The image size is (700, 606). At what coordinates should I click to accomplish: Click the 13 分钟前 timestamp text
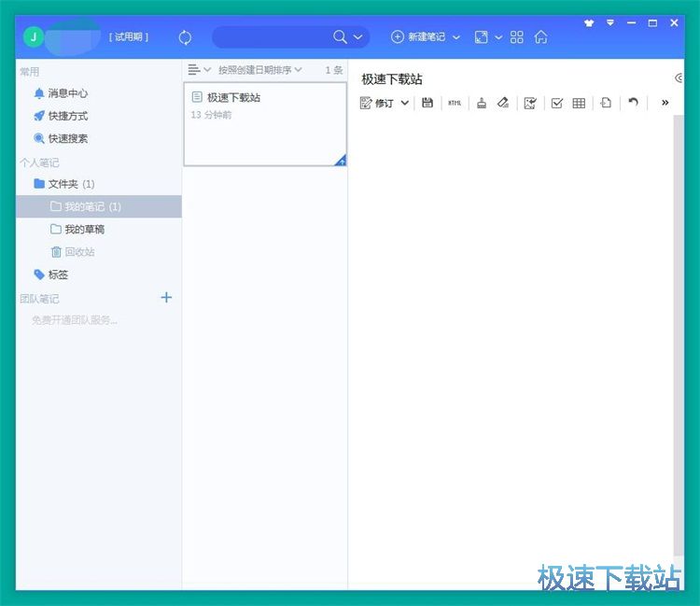211,115
